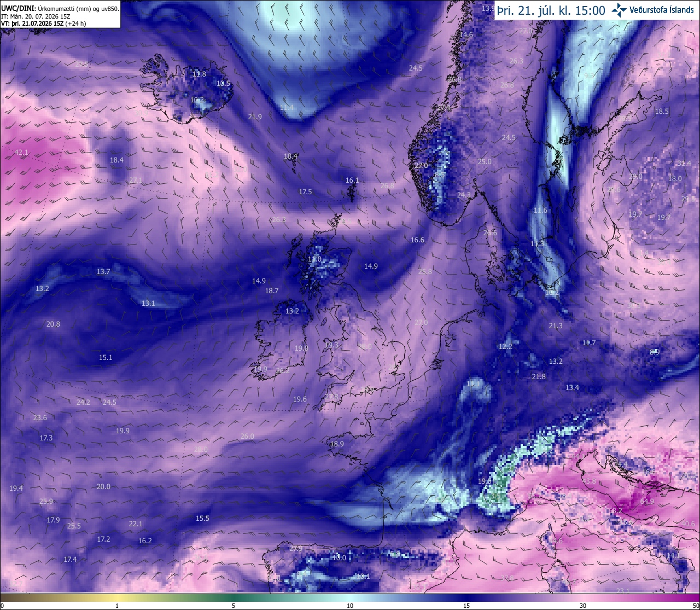
Task: Click the 64.9 value label near the Adriatic
Action: (x=647, y=501)
